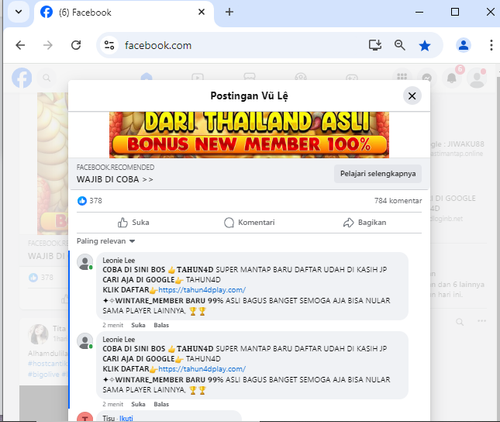Click Facebook Home icon in top nav
The height and width of the screenshot is (422, 500).
tap(147, 77)
